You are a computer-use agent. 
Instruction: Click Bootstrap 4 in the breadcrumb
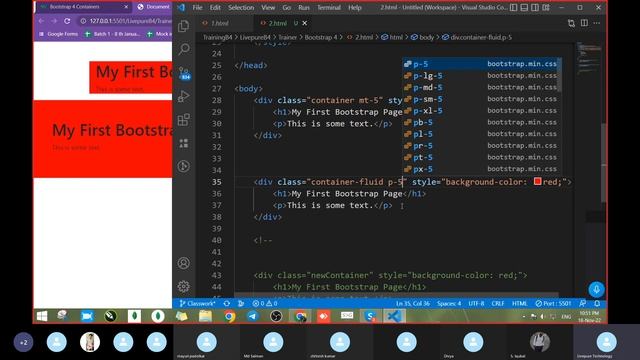tap(321, 37)
